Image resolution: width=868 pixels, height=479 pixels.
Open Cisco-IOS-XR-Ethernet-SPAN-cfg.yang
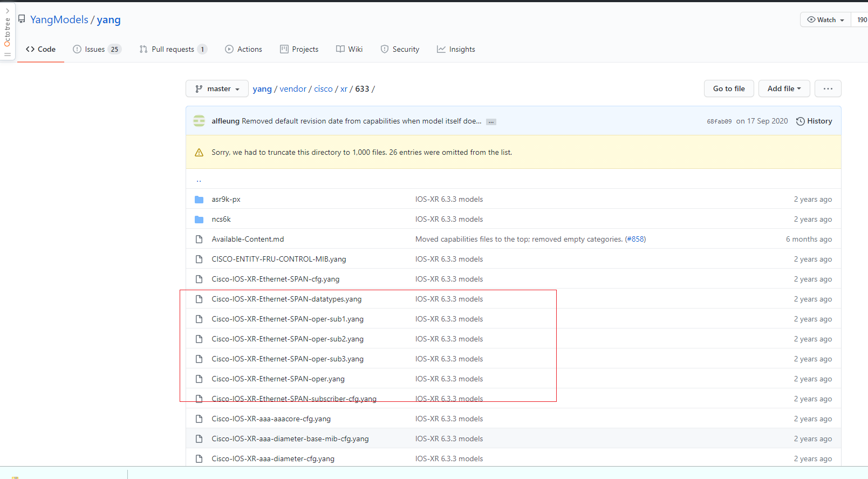click(x=276, y=279)
